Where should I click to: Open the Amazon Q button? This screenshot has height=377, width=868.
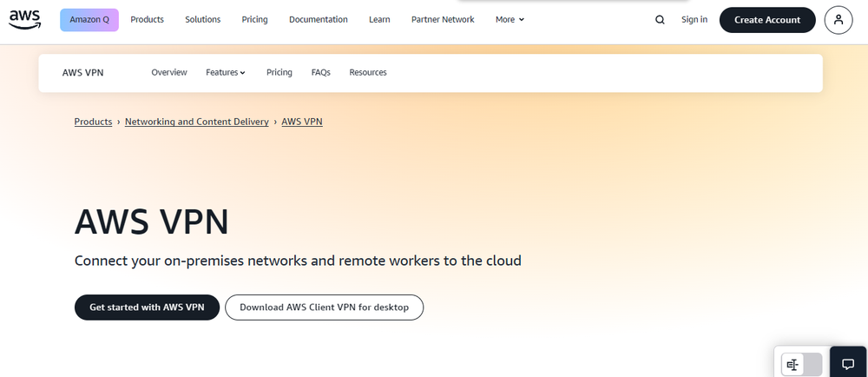[89, 20]
